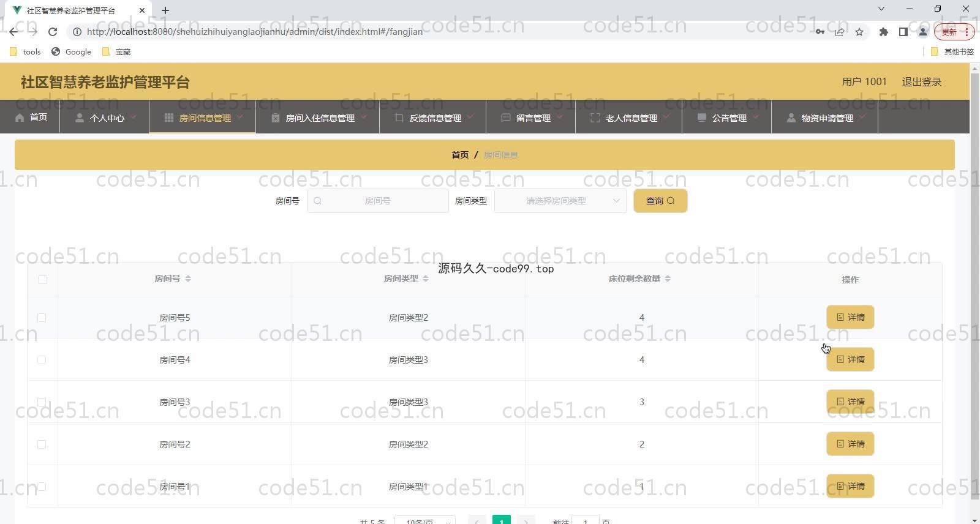Click the site information icon in address bar

coord(77,32)
